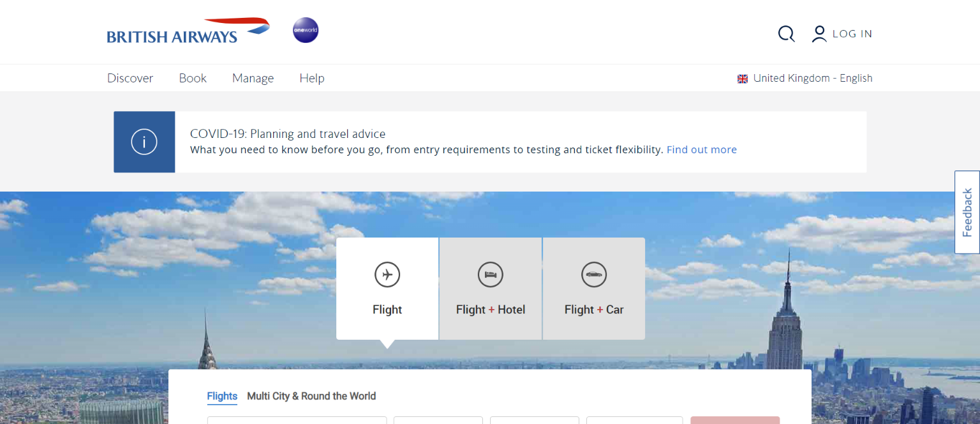Click the user account profile icon
The width and height of the screenshot is (980, 424).
pyautogui.click(x=819, y=34)
